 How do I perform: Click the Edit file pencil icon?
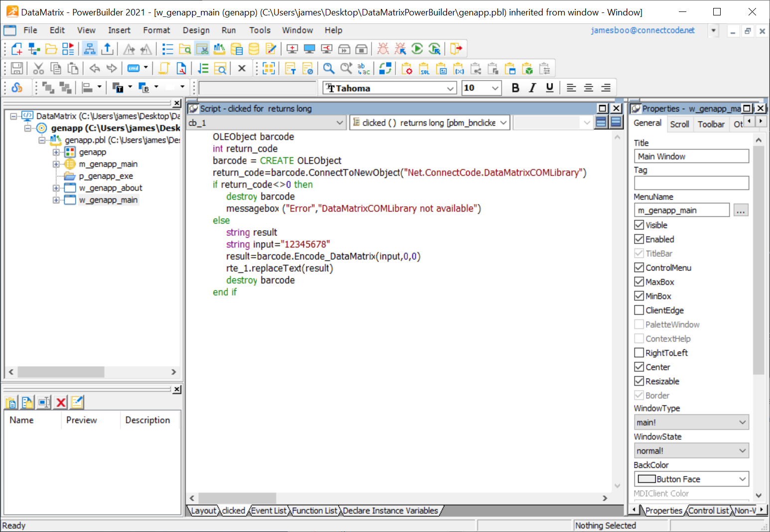[x=270, y=49]
